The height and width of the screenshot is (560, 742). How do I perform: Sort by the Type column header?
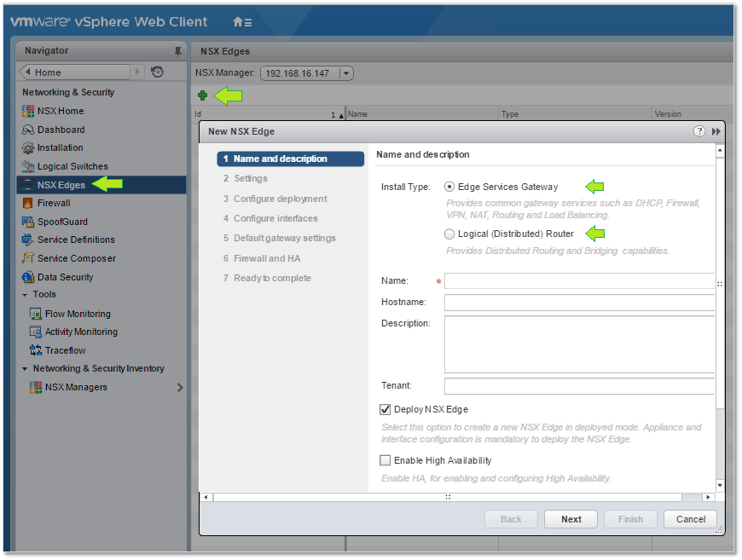576,114
